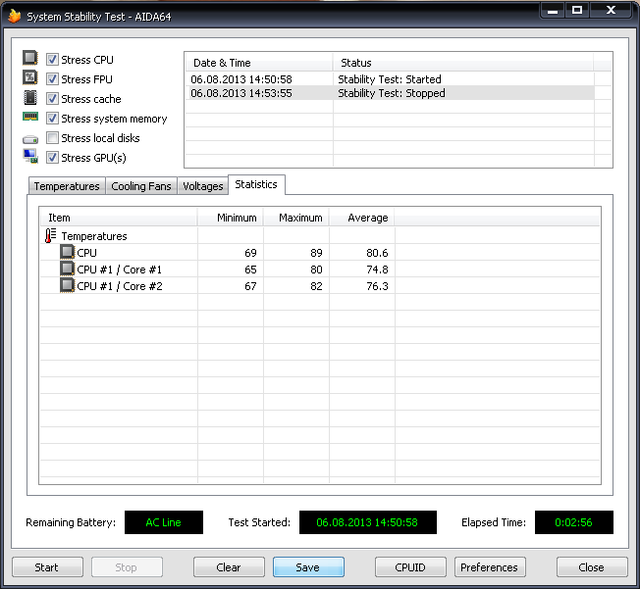This screenshot has height=589, width=640.
Task: Click the monitor icon beside Stress GPU(s)
Action: 30,157
